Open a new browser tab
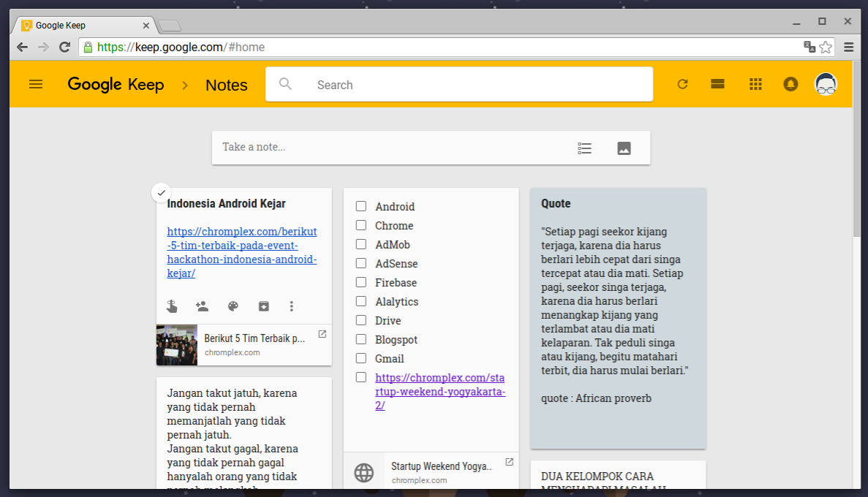 pyautogui.click(x=170, y=26)
